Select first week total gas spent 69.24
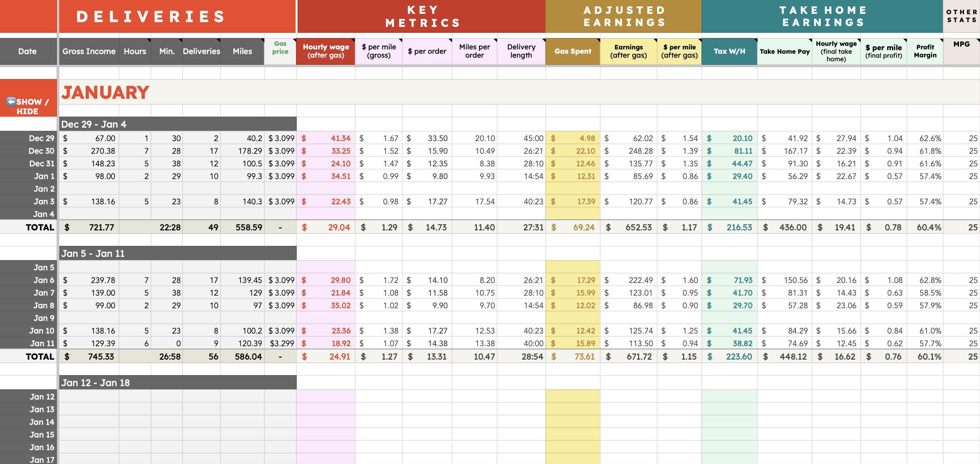Viewport: 980px width, 464px height. 573,227
